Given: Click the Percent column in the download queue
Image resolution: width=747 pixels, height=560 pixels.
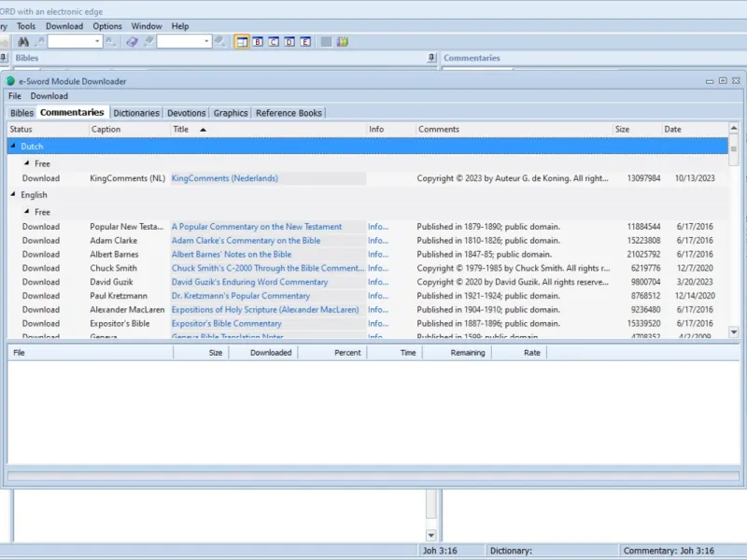Looking at the screenshot, I should (x=332, y=353).
